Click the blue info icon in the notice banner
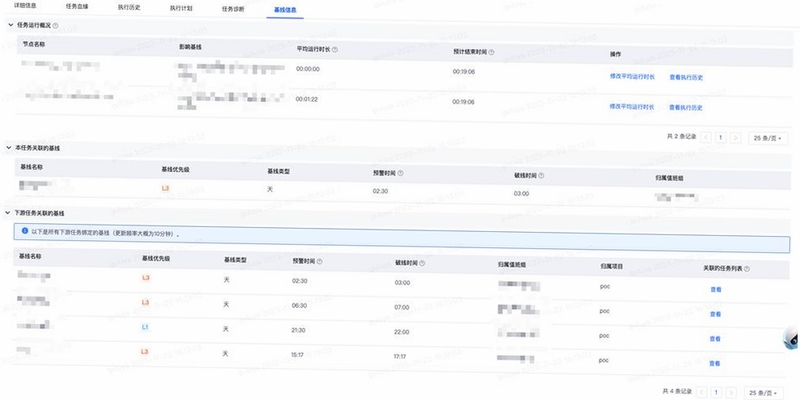The image size is (800, 400). click(25, 231)
